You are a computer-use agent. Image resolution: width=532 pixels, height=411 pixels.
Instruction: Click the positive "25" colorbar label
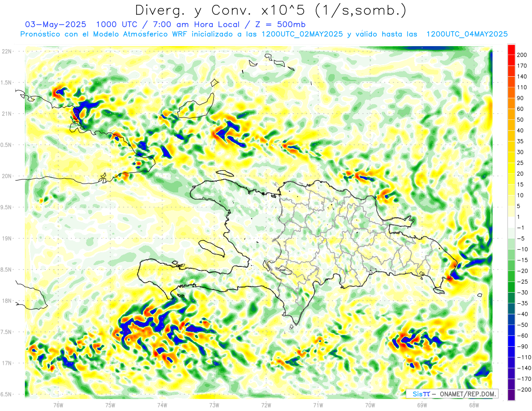520,163
